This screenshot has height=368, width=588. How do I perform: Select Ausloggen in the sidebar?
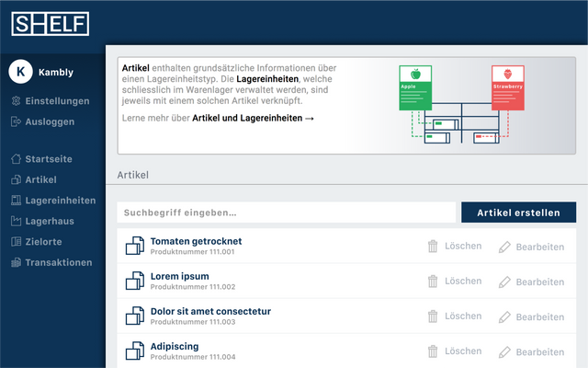pos(50,121)
